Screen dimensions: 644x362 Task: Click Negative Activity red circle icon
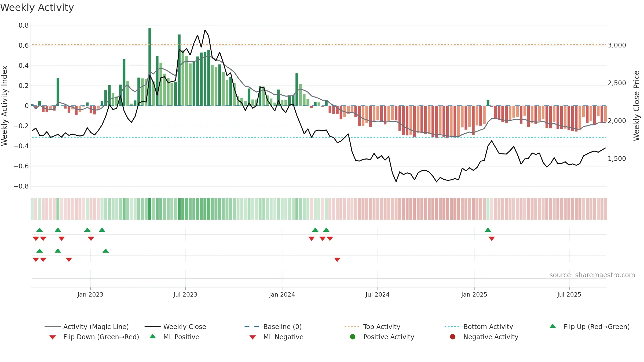(x=453, y=337)
